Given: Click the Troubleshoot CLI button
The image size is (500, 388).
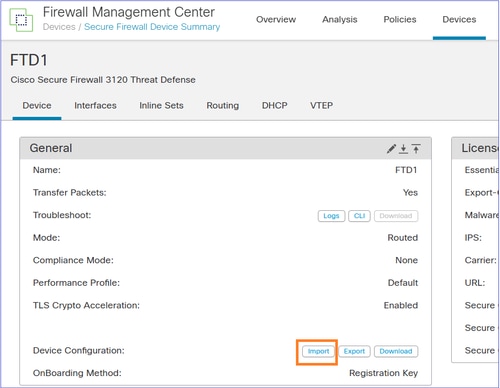Looking at the screenshot, I should click(359, 216).
